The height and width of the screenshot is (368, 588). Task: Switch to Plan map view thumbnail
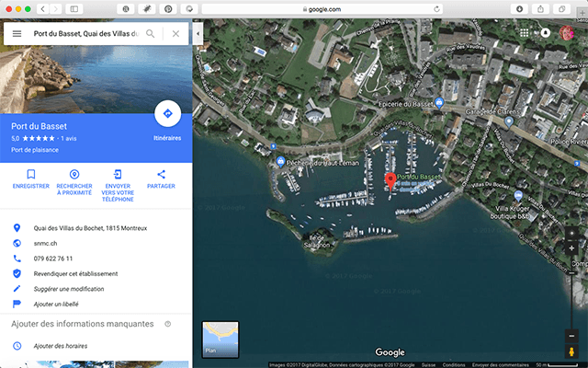220,339
